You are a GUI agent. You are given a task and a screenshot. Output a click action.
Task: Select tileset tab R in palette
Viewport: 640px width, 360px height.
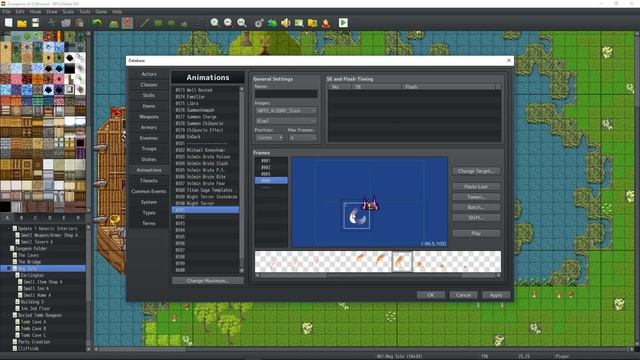pos(78,218)
